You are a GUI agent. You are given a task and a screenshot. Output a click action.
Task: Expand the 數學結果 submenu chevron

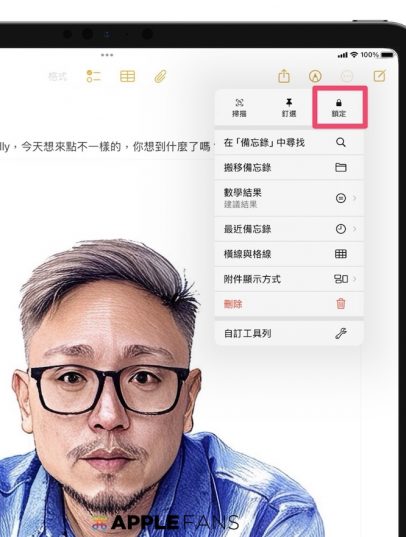[x=355, y=198]
